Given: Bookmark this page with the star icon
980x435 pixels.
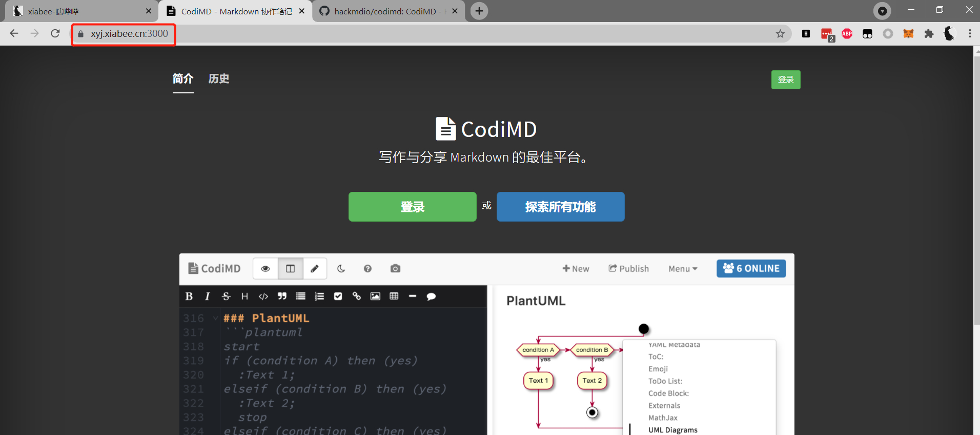Looking at the screenshot, I should point(780,34).
